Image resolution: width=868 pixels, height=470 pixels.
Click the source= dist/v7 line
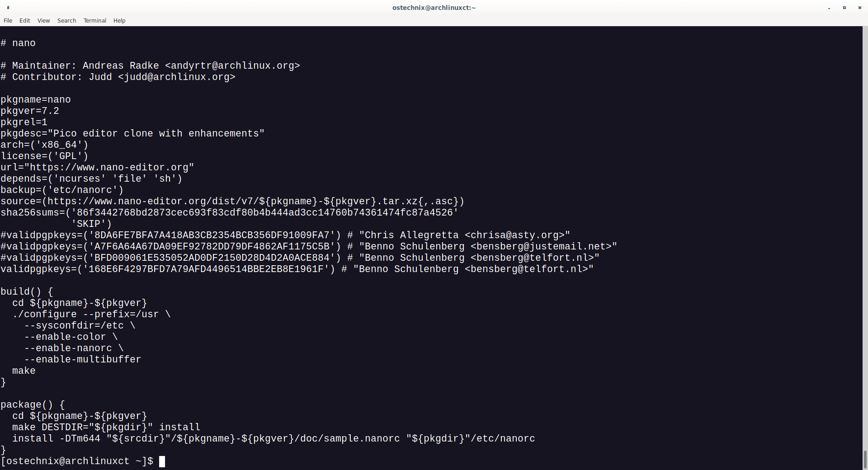tap(232, 201)
